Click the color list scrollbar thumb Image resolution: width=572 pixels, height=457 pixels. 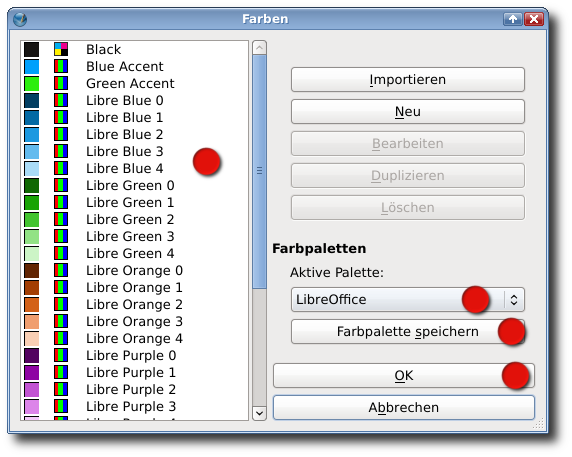[x=259, y=171]
